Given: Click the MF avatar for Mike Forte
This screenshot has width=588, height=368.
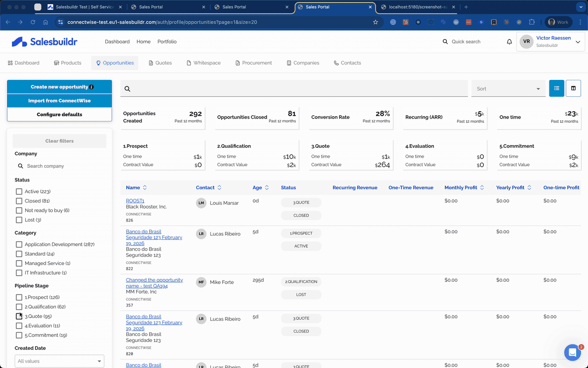Looking at the screenshot, I should point(201,282).
